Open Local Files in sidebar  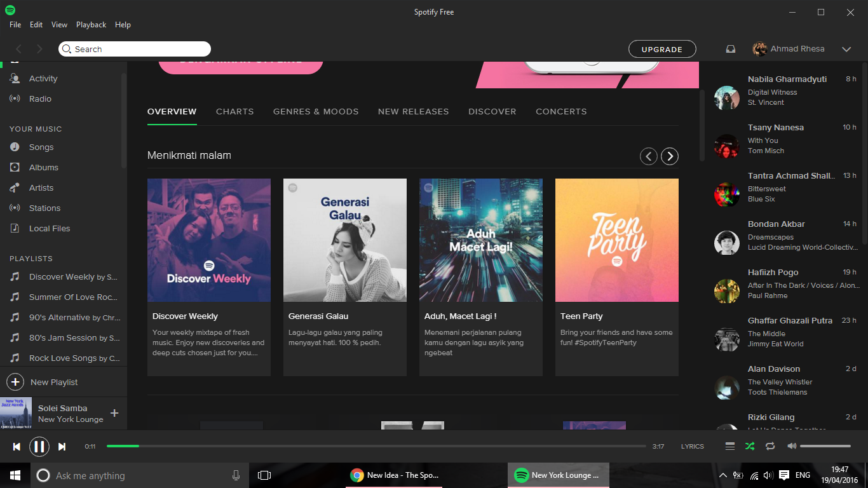point(50,228)
